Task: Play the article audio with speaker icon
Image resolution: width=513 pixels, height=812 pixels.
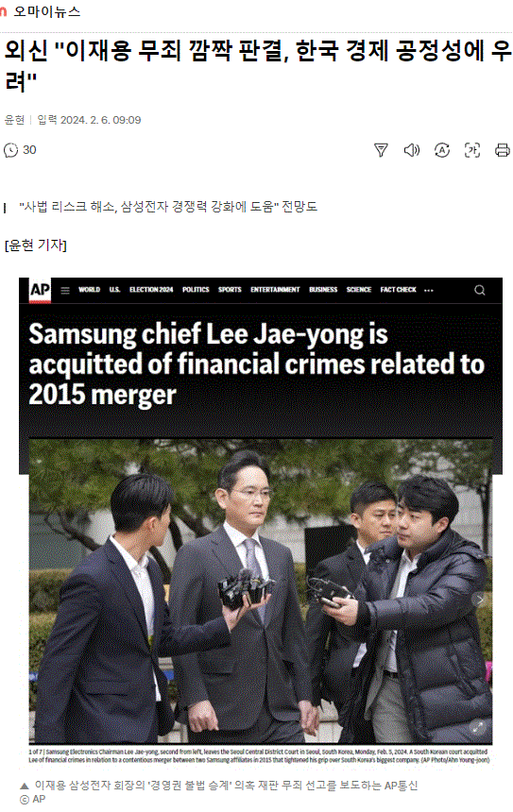Action: tap(411, 150)
